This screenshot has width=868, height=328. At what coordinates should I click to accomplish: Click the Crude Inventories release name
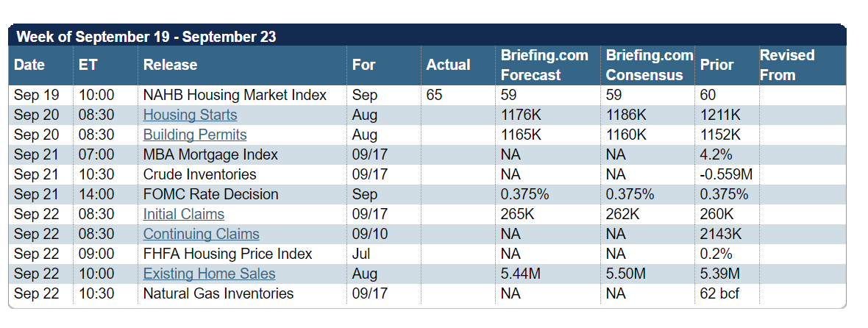tap(199, 174)
